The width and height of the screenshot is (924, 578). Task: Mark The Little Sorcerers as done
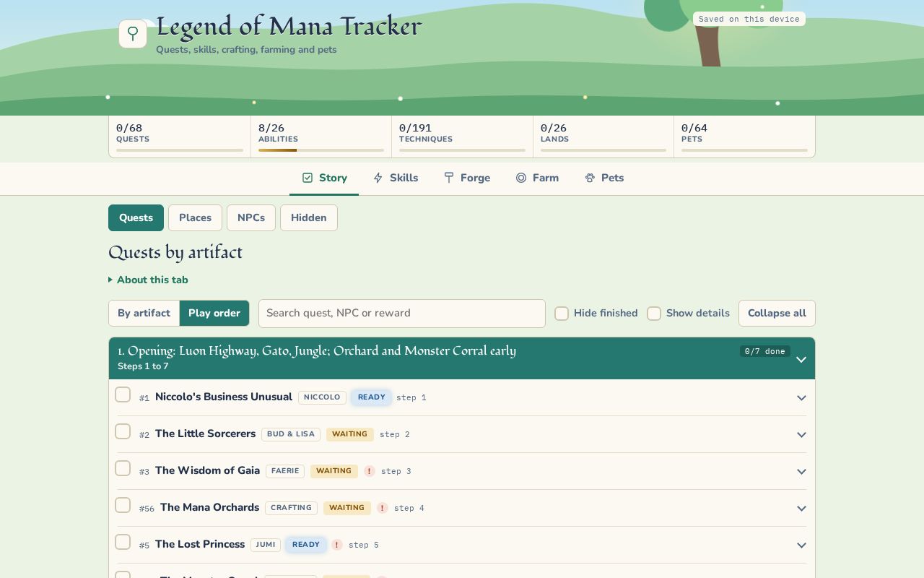(x=123, y=431)
